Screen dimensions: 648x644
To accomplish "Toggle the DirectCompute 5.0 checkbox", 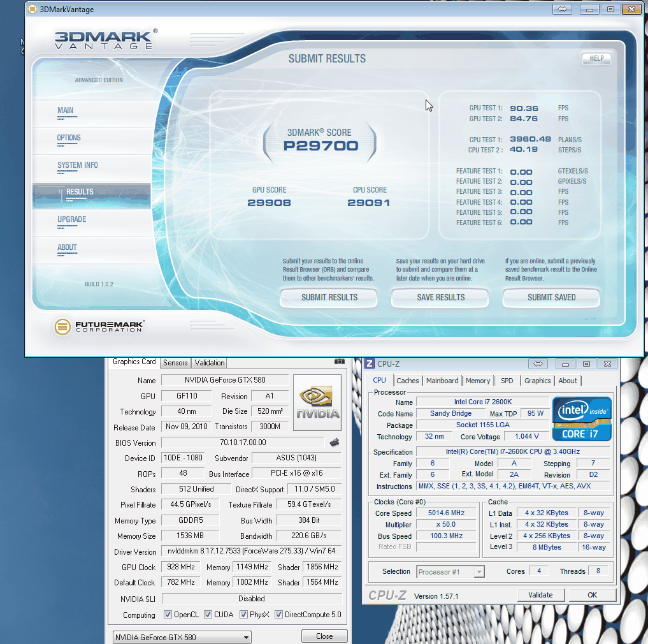I will click(278, 614).
